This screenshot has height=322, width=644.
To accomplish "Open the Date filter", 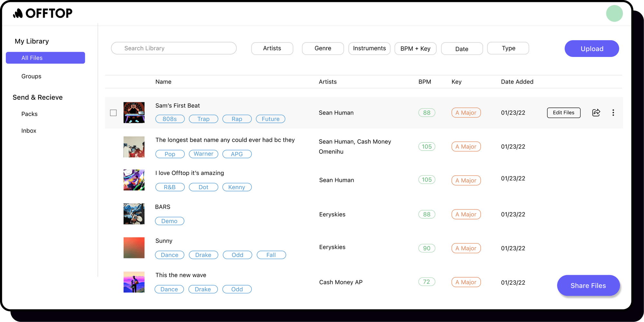I will pyautogui.click(x=462, y=49).
